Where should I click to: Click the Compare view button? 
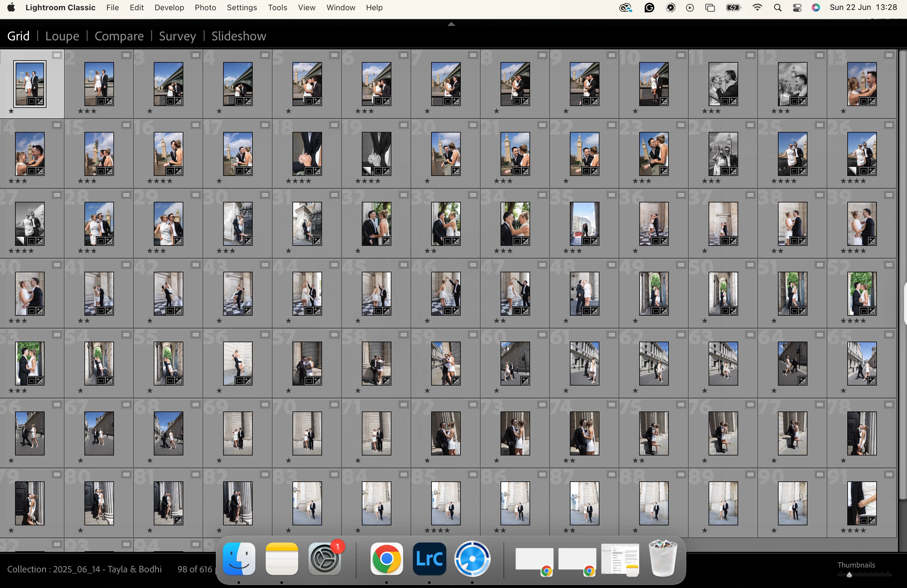[x=119, y=36]
